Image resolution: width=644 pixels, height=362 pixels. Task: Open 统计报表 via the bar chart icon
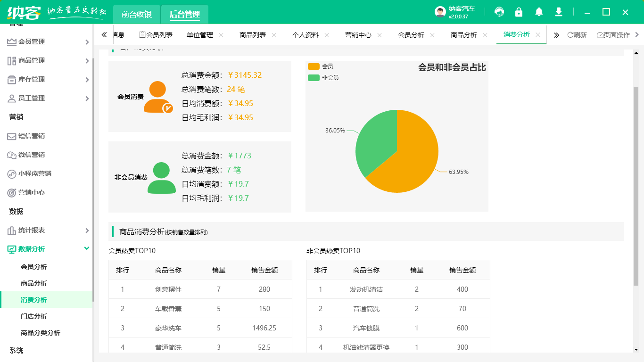pos(11,230)
